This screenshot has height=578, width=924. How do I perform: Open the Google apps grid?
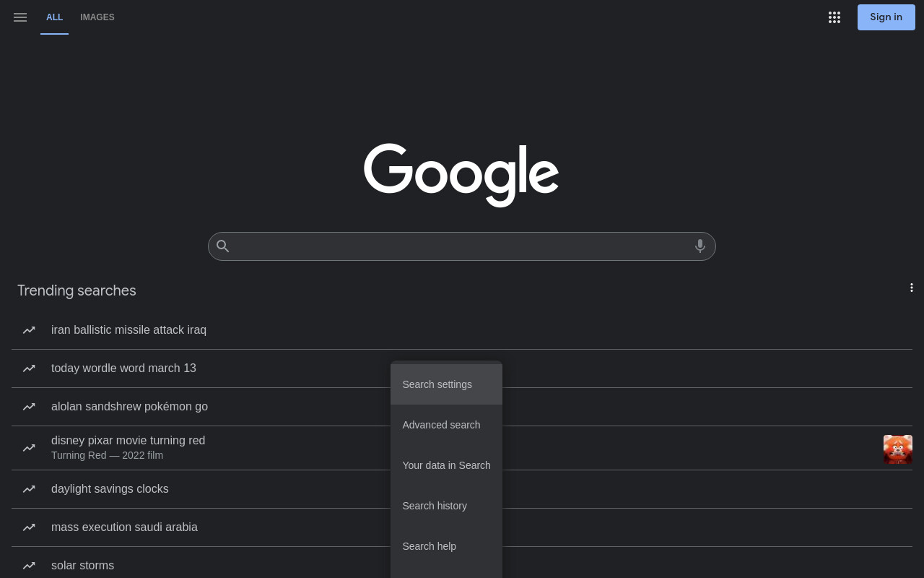click(834, 17)
